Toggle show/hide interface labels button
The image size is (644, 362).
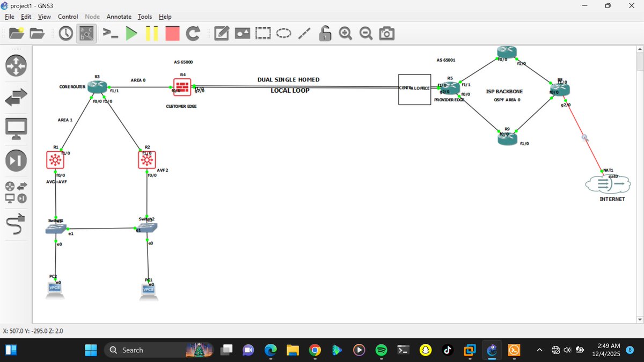86,34
